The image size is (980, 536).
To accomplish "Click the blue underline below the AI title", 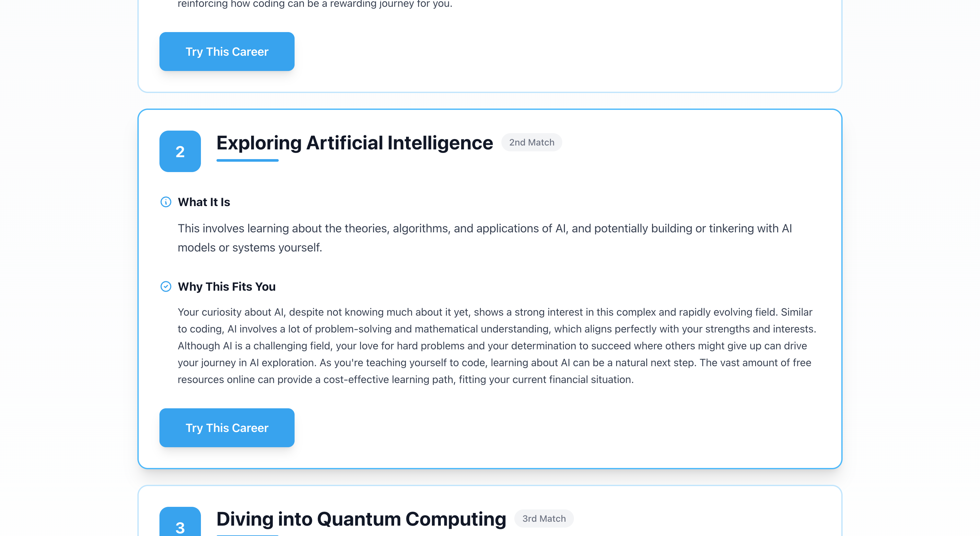I will (247, 160).
